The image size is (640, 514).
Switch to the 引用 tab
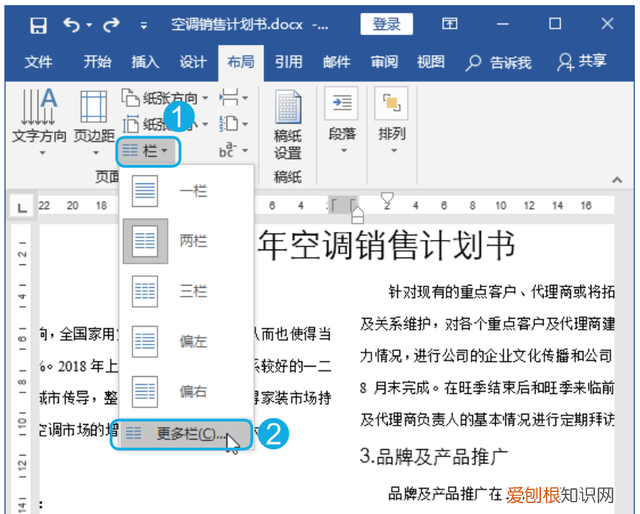tap(289, 62)
